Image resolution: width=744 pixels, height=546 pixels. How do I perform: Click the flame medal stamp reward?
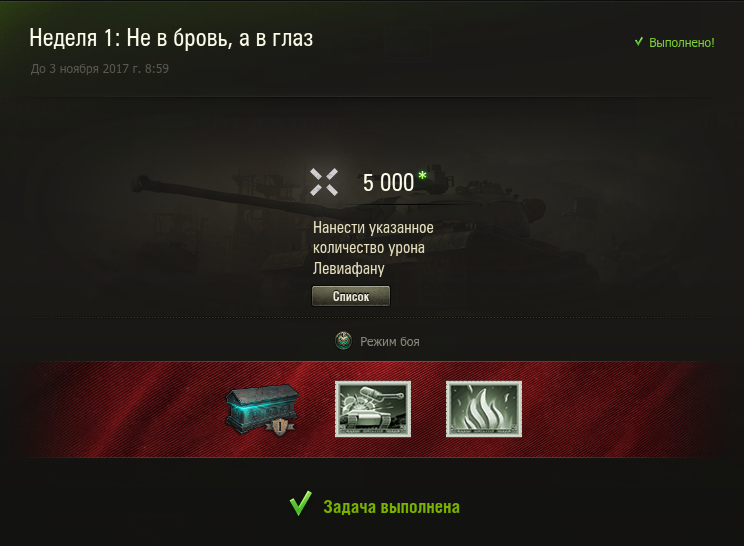pyautogui.click(x=484, y=409)
